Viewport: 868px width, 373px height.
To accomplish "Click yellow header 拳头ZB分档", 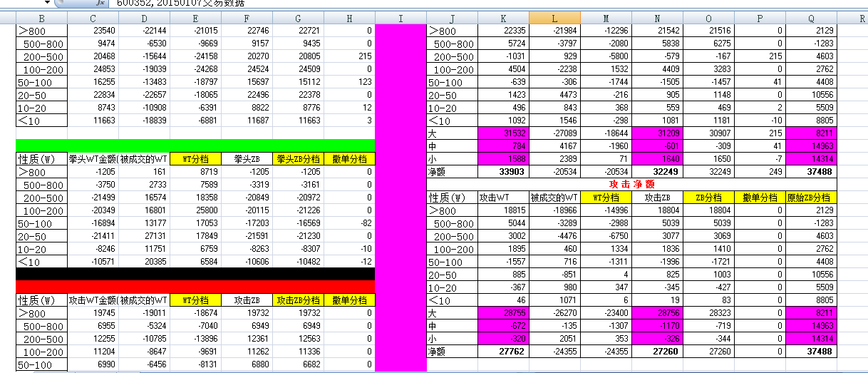I will tap(298, 159).
